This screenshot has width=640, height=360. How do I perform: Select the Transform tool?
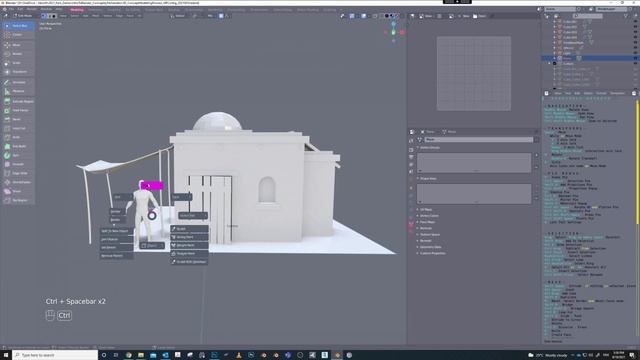click(19, 72)
